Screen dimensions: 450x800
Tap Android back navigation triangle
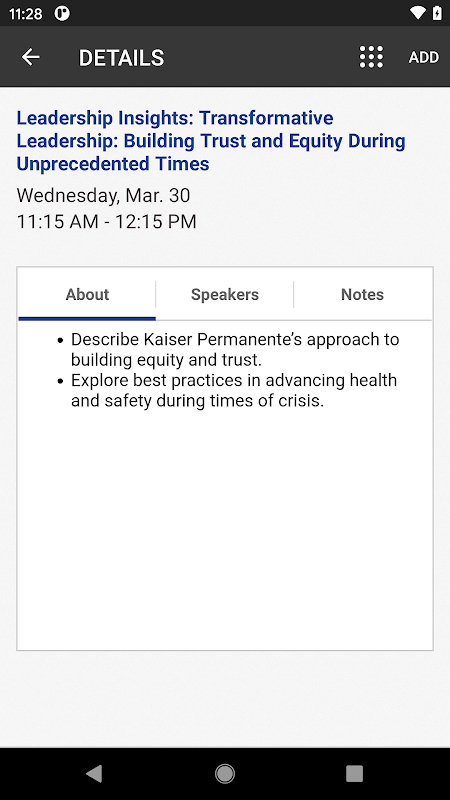pyautogui.click(x=94, y=774)
